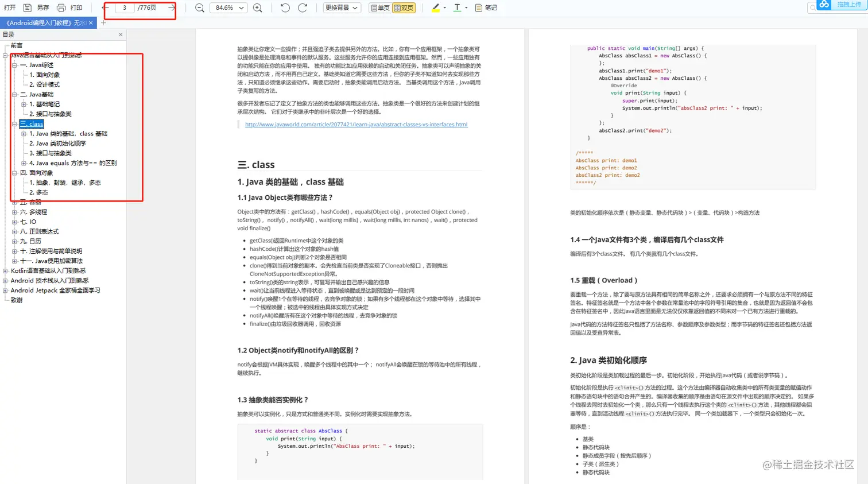This screenshot has height=484, width=868.
Task: Click the page number input field
Action: click(125, 8)
